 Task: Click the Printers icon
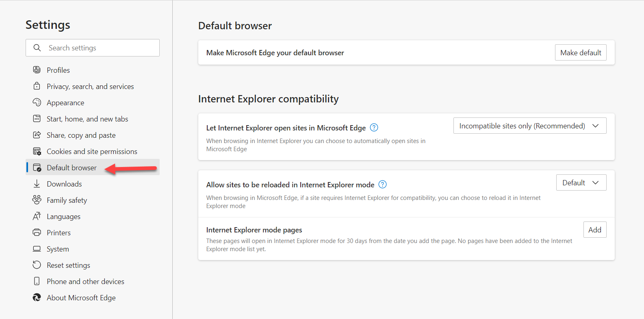37,232
